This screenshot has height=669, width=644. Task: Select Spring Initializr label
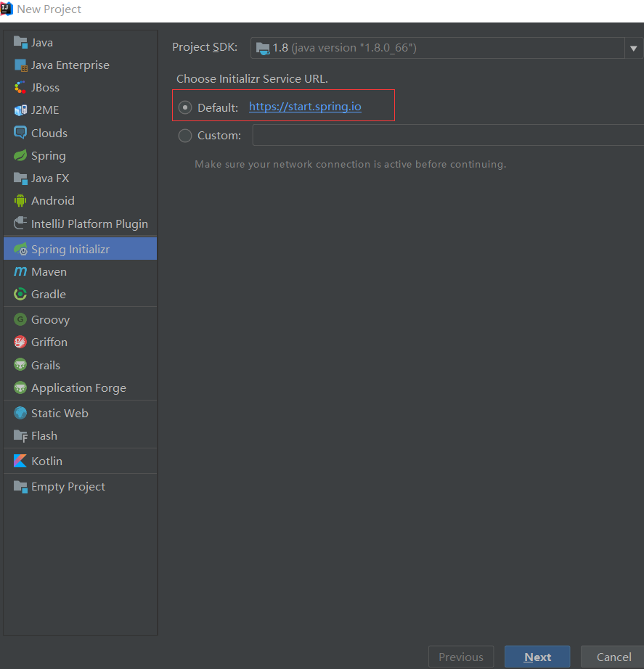(70, 250)
